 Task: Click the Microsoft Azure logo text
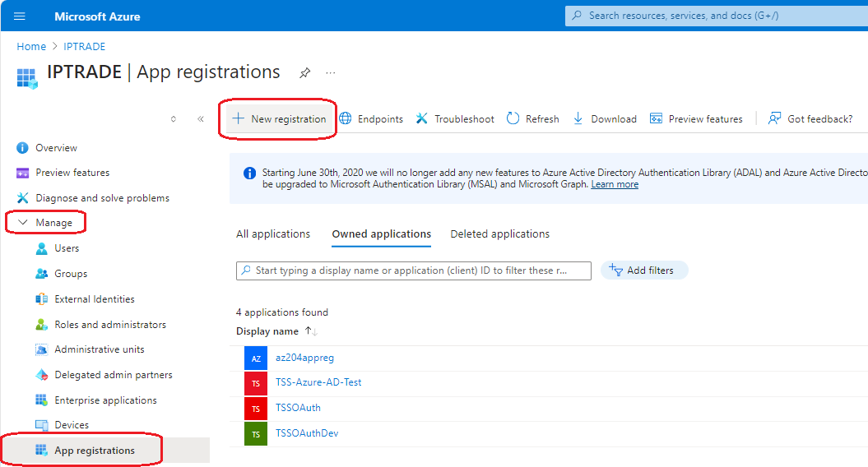point(97,16)
